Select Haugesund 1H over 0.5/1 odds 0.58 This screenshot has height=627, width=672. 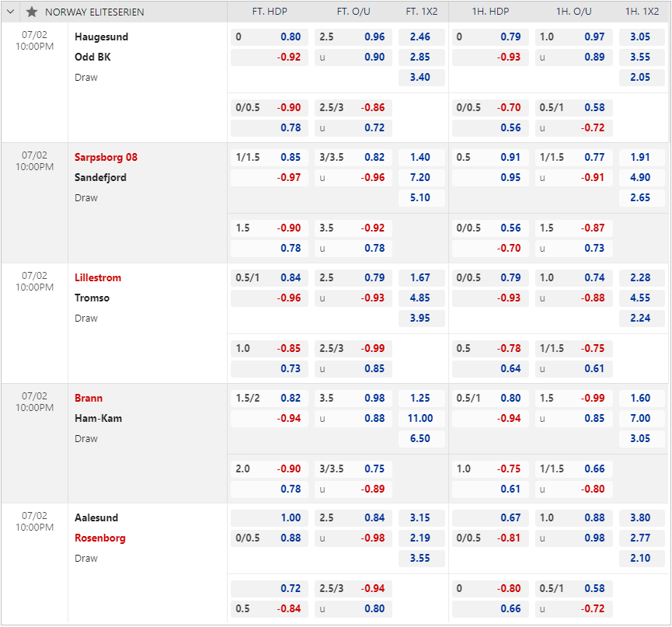pos(573,107)
